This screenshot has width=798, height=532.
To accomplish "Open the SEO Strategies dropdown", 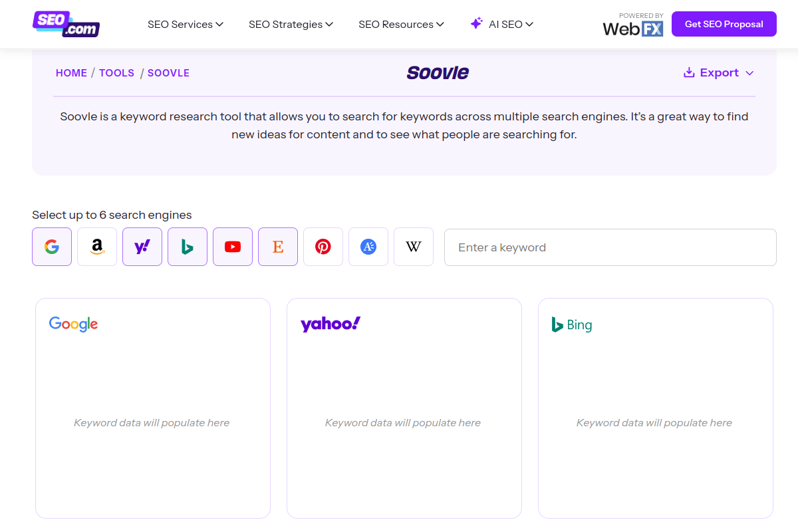I will 291,24.
